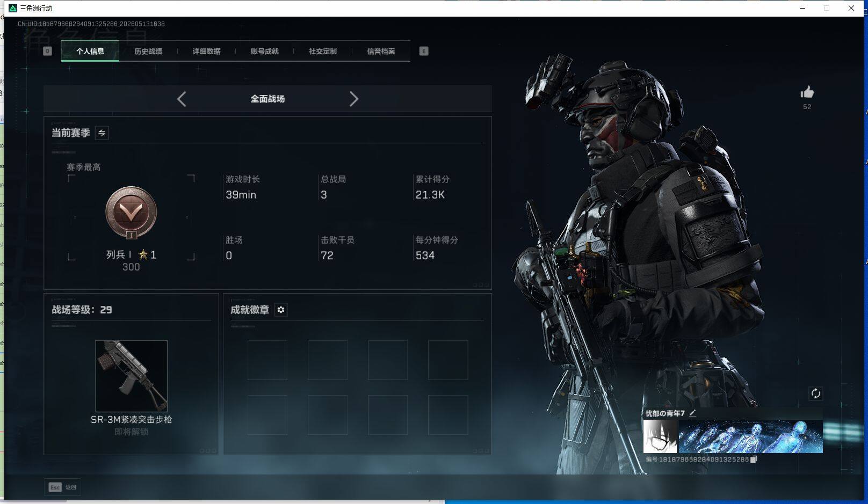
Task: Click the 赛季最高 label
Action: click(84, 167)
